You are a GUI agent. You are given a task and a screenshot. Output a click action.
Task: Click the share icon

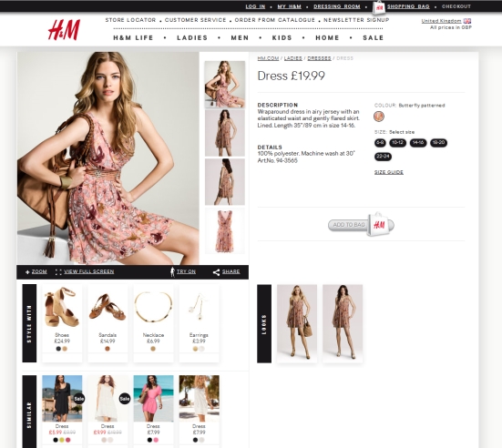tap(216, 272)
